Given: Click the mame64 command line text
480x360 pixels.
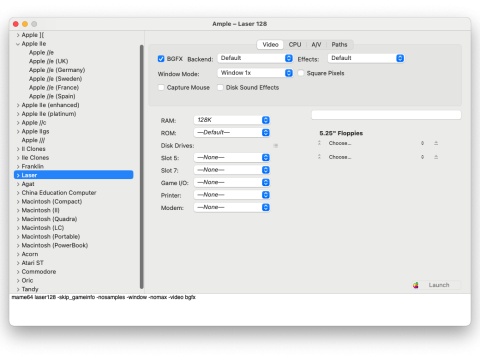Looking at the screenshot, I should click(104, 297).
